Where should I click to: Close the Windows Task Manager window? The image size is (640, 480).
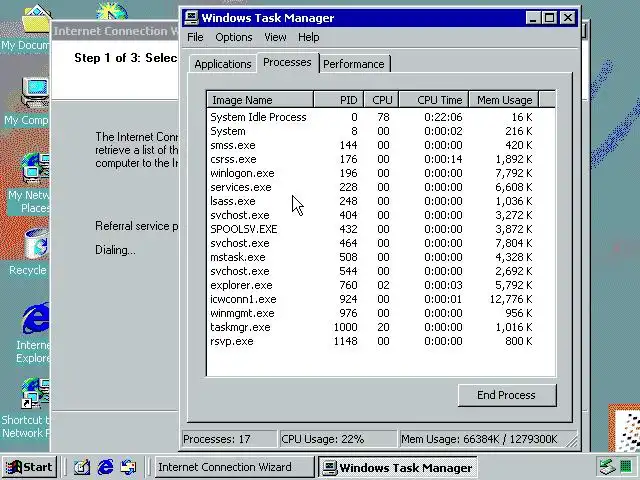tap(568, 18)
